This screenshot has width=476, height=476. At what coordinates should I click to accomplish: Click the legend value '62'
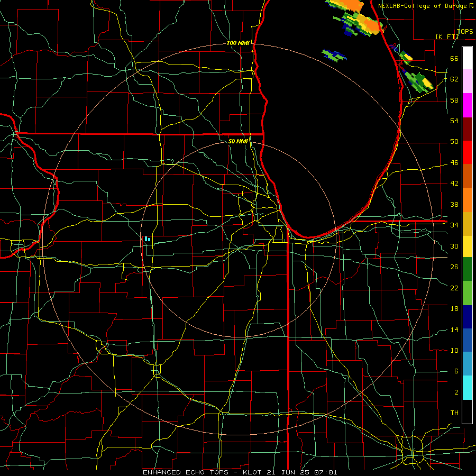[x=454, y=79]
